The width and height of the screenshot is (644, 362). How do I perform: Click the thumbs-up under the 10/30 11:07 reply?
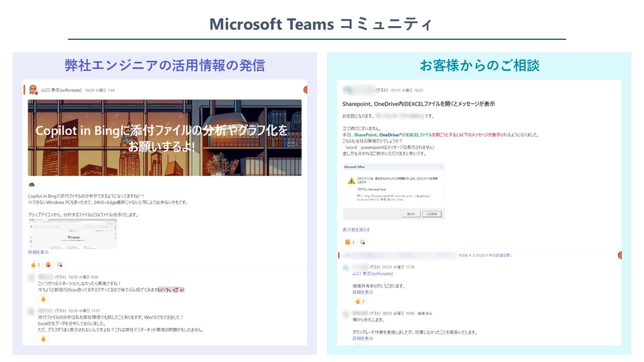pos(43,338)
